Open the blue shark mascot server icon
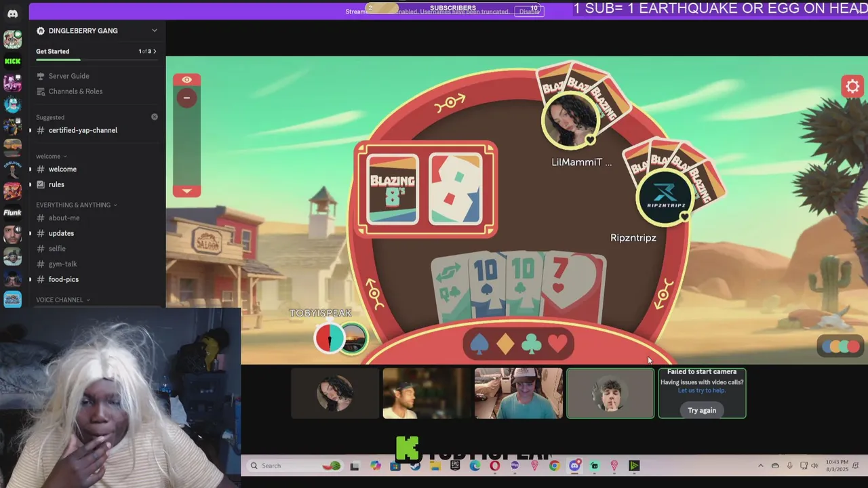Image resolution: width=868 pixels, height=488 pixels. (12, 104)
